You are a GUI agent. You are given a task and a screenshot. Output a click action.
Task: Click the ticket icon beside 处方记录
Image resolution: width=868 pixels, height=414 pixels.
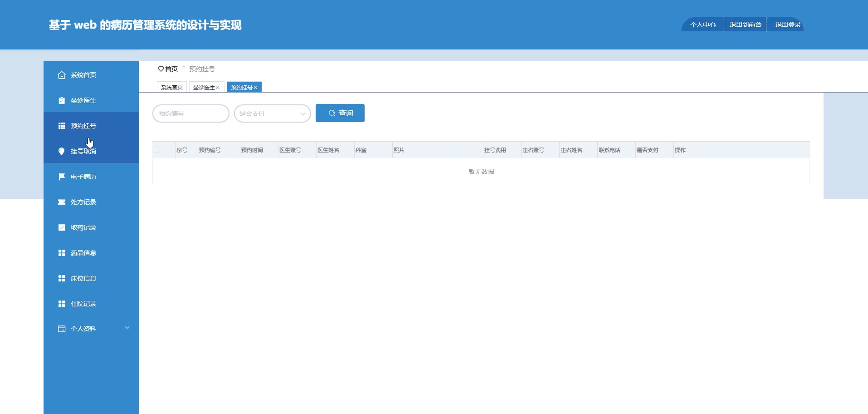(x=62, y=202)
